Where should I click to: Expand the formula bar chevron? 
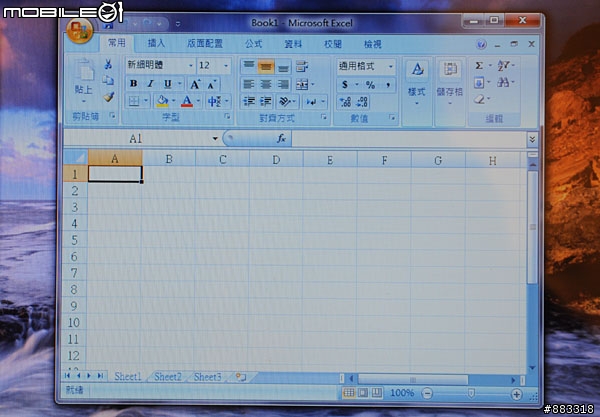pos(532,140)
